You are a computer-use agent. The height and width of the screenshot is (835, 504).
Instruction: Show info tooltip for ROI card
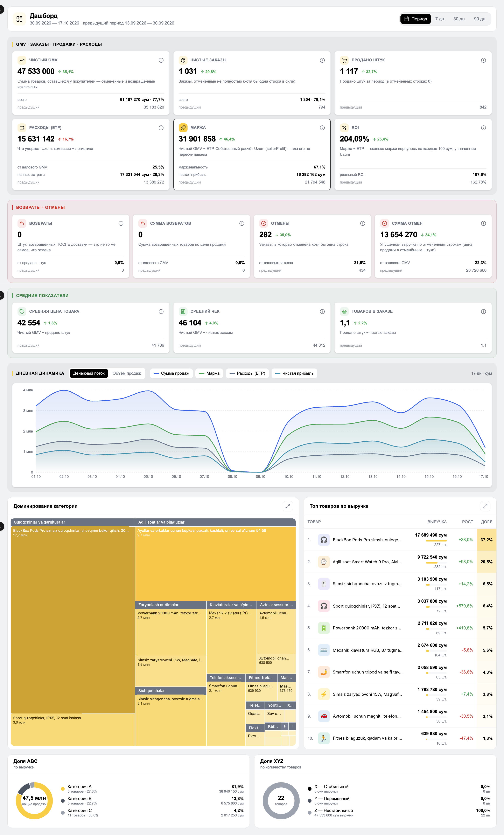point(483,128)
